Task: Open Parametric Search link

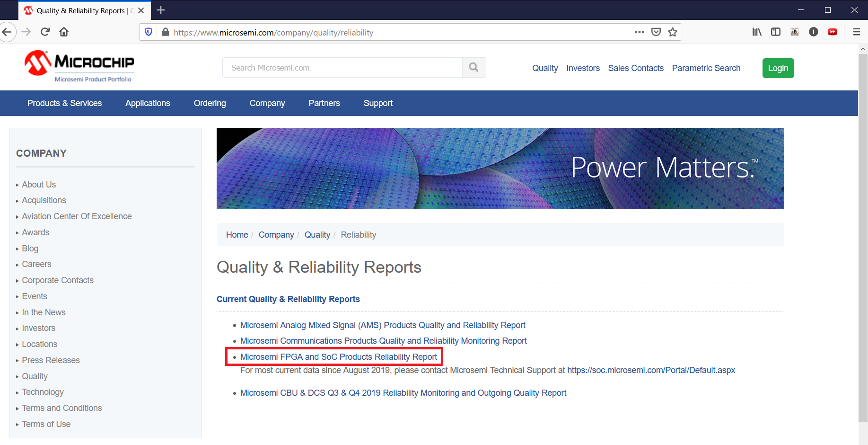Action: click(706, 68)
